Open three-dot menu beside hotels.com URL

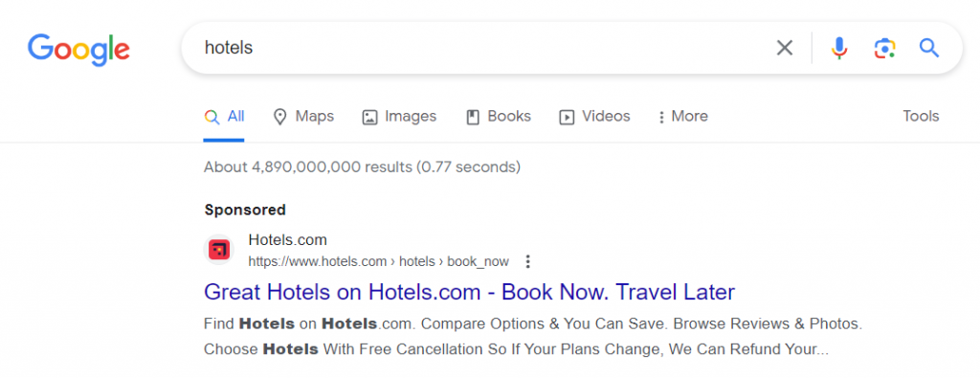(x=528, y=262)
